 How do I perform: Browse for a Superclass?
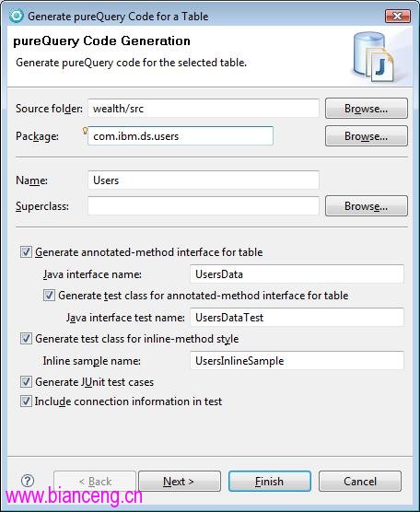click(366, 206)
